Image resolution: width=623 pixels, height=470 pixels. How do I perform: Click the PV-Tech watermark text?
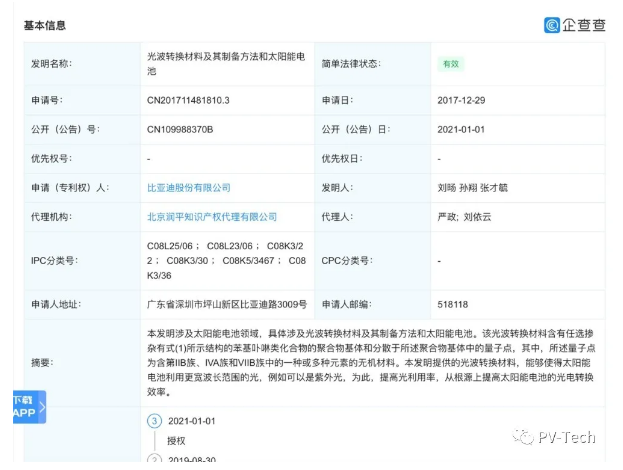[570, 437]
